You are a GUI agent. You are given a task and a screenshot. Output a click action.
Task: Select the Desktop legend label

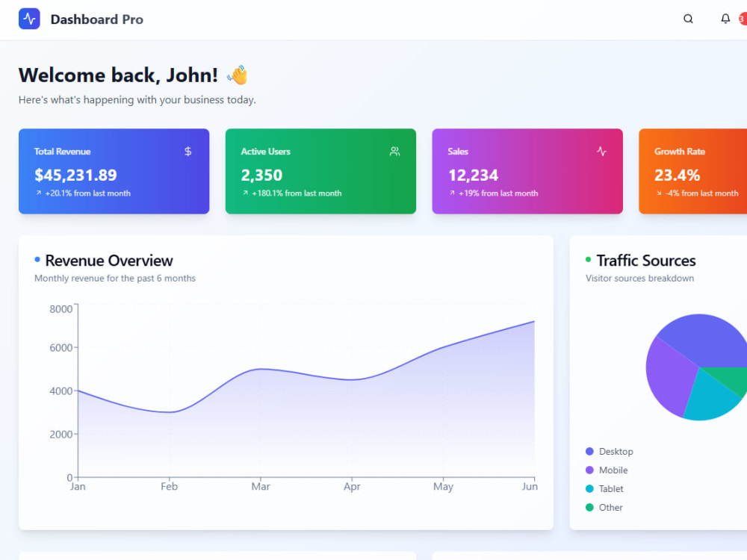[x=616, y=452]
